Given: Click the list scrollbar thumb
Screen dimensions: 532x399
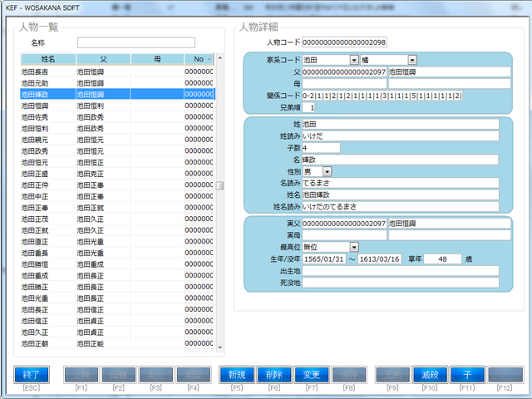Looking at the screenshot, I should click(219, 185).
